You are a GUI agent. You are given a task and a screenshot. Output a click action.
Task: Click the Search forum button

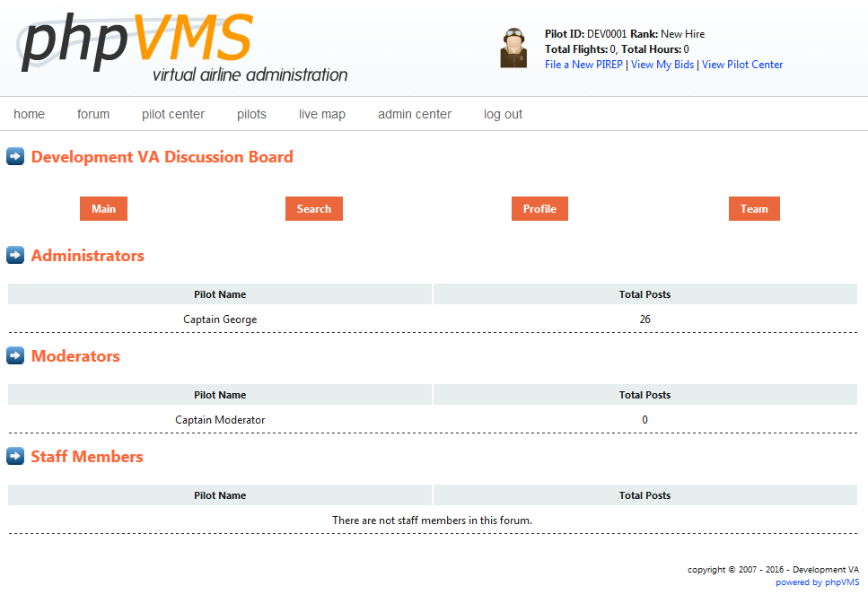(314, 209)
